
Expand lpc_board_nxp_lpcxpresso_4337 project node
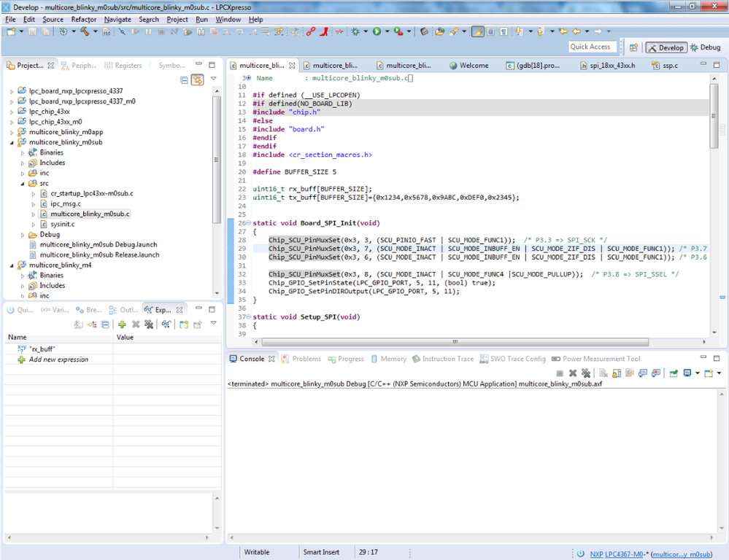(x=12, y=92)
